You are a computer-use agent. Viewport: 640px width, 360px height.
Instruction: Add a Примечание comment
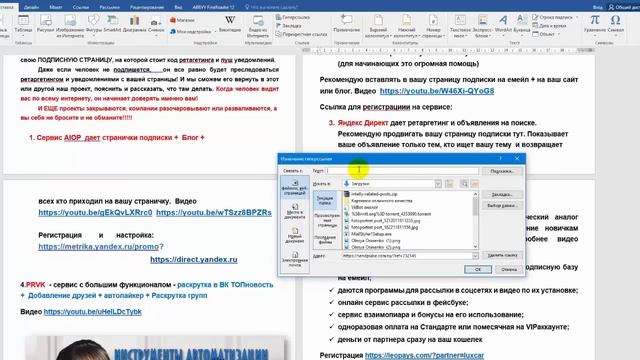pyautogui.click(x=347, y=24)
